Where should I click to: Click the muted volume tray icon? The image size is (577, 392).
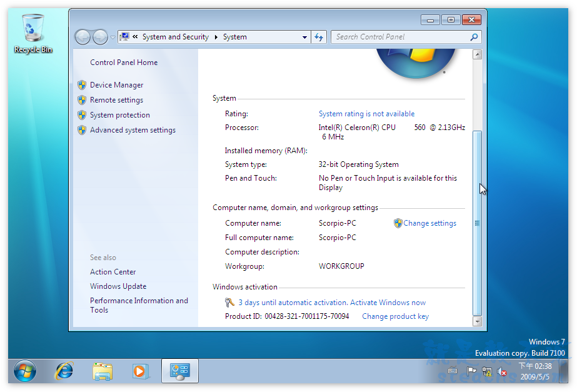[501, 372]
